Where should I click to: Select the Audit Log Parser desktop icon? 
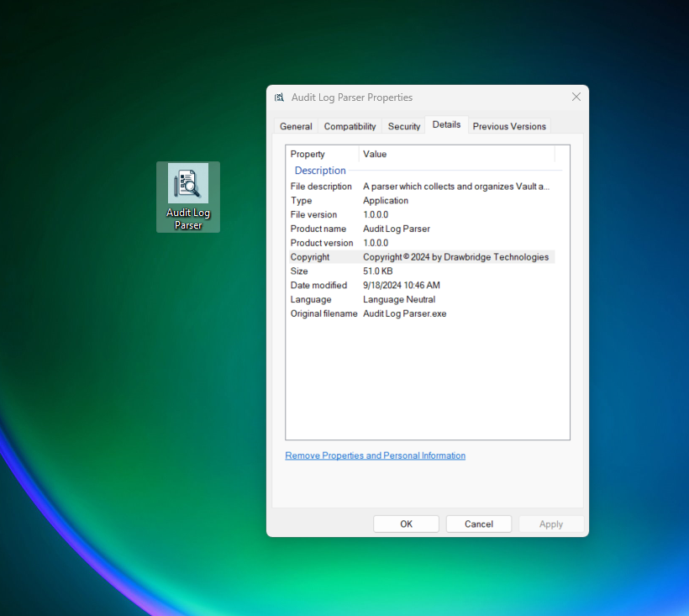point(188,197)
